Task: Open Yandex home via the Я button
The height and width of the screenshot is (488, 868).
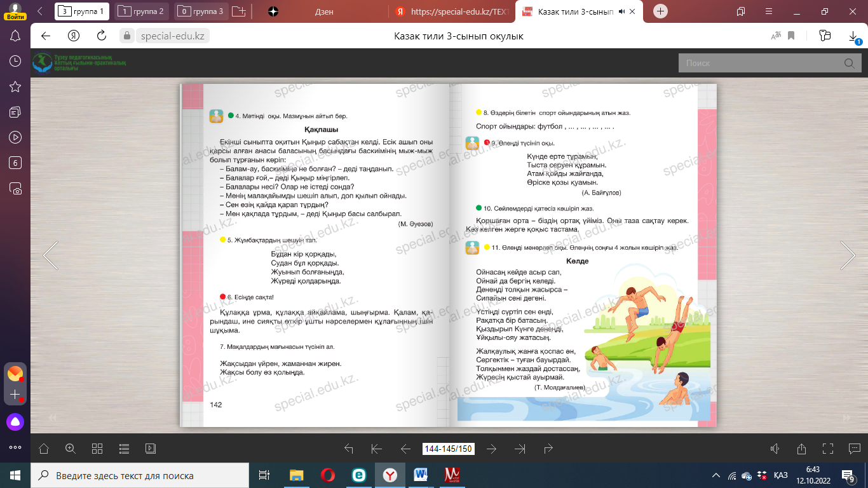Action: (73, 36)
